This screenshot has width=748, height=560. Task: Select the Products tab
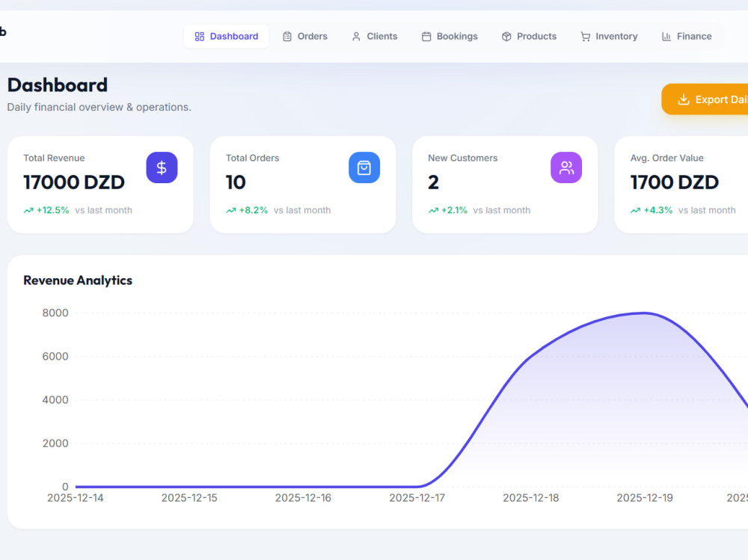[529, 36]
